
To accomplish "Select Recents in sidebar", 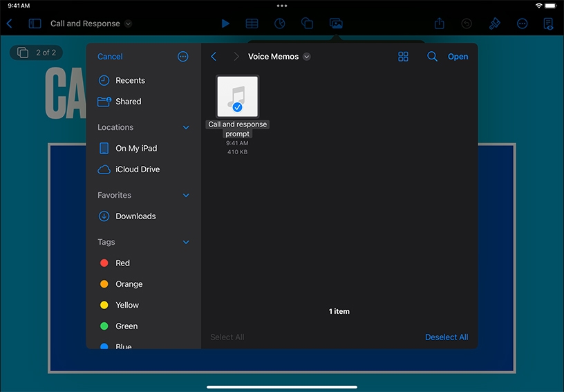I will point(130,80).
